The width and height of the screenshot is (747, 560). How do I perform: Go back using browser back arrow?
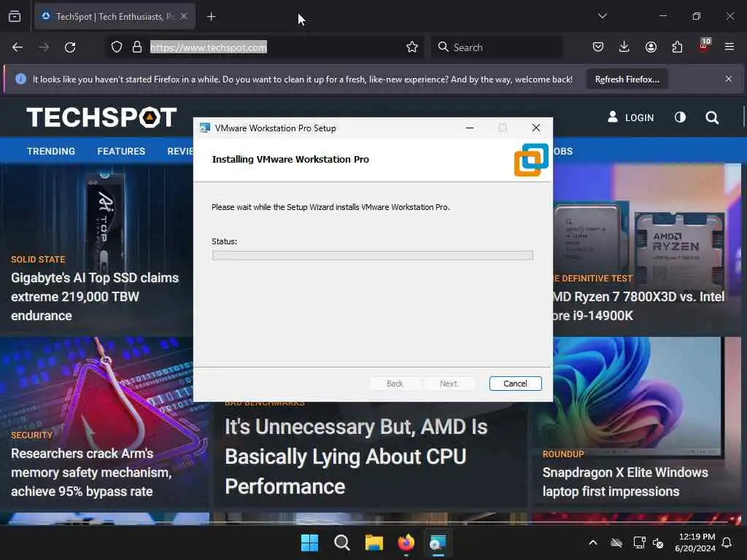[18, 47]
